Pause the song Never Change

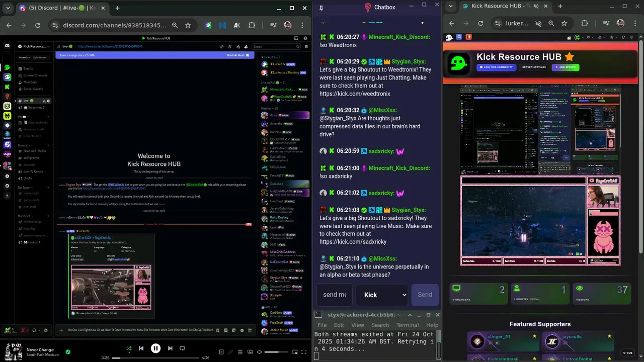click(x=155, y=348)
